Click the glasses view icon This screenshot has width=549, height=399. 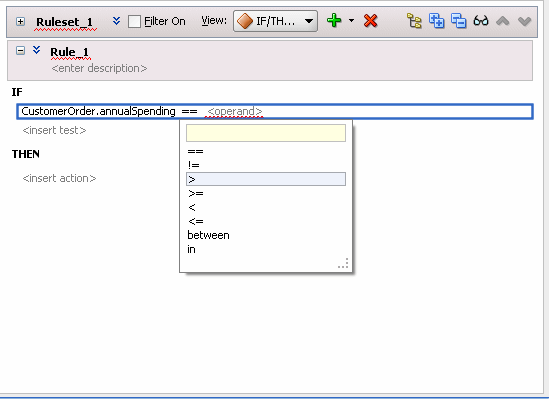point(481,21)
